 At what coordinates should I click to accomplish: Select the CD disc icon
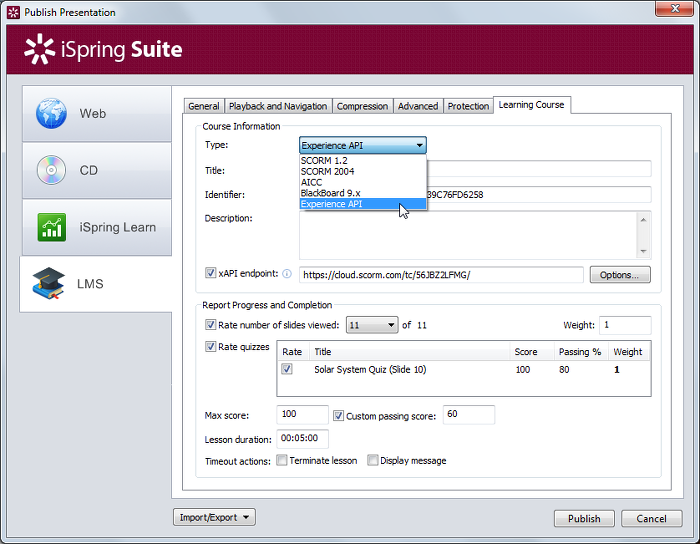pos(51,170)
